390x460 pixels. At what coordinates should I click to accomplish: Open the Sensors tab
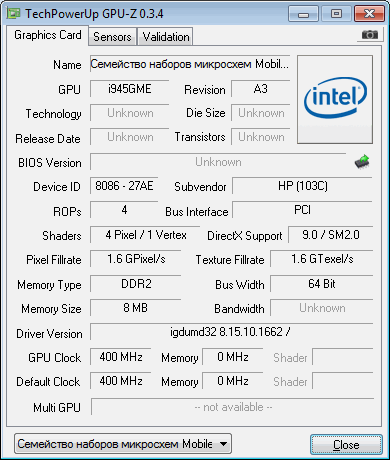[112, 37]
